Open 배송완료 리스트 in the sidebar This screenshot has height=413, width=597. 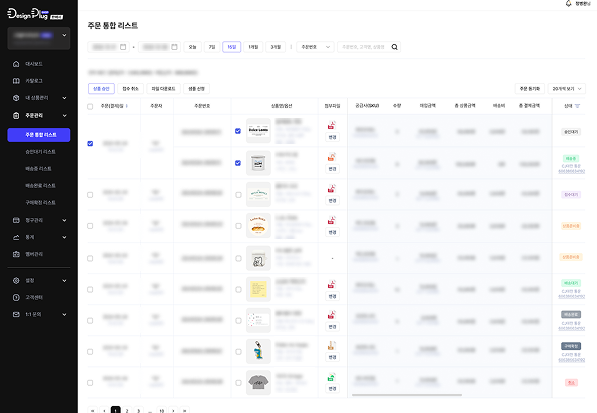click(x=40, y=185)
